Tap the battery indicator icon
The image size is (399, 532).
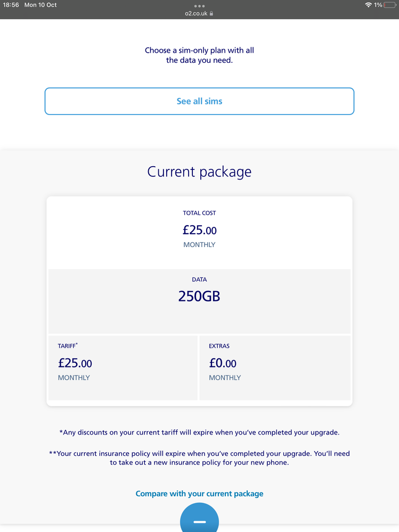pyautogui.click(x=390, y=5)
